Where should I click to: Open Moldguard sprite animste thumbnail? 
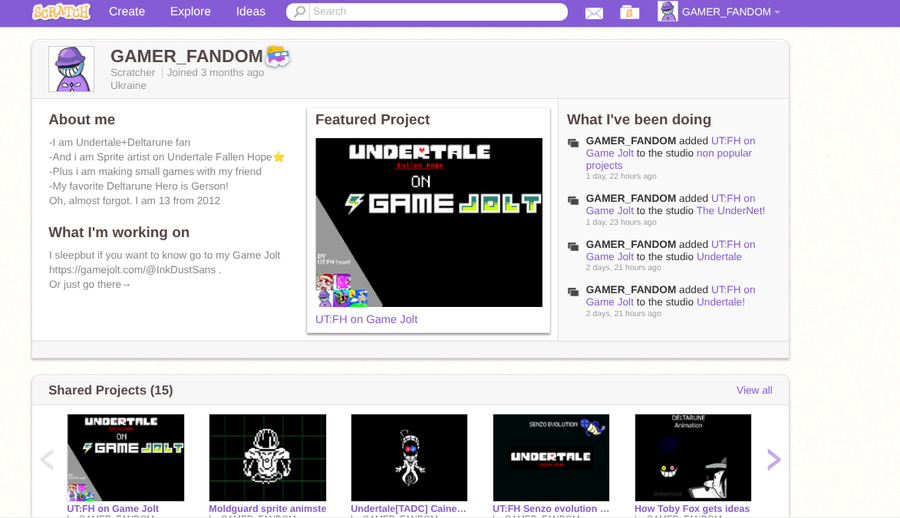pyautogui.click(x=267, y=458)
